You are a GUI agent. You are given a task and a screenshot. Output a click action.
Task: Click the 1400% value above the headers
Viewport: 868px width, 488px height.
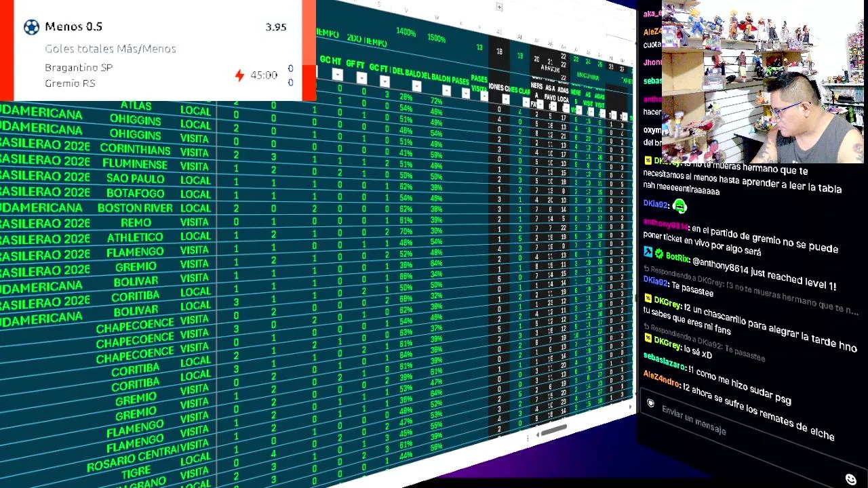pyautogui.click(x=406, y=32)
